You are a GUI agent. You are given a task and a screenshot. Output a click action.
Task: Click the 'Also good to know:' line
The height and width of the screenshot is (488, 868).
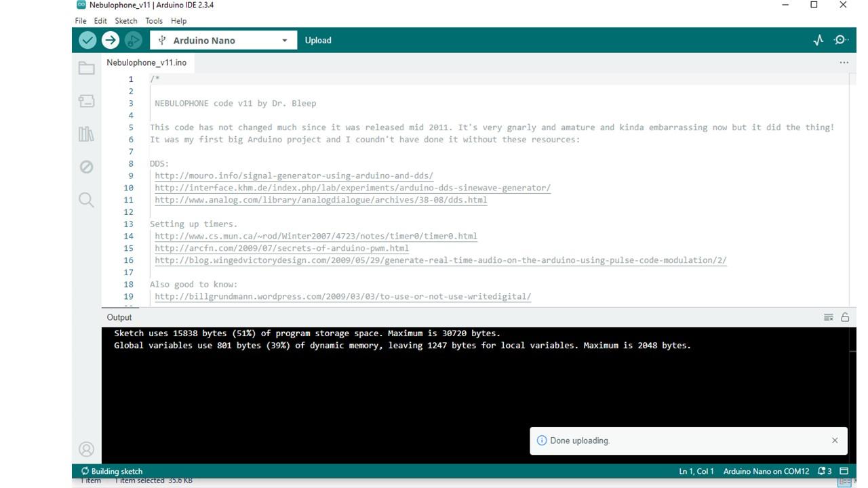(194, 285)
